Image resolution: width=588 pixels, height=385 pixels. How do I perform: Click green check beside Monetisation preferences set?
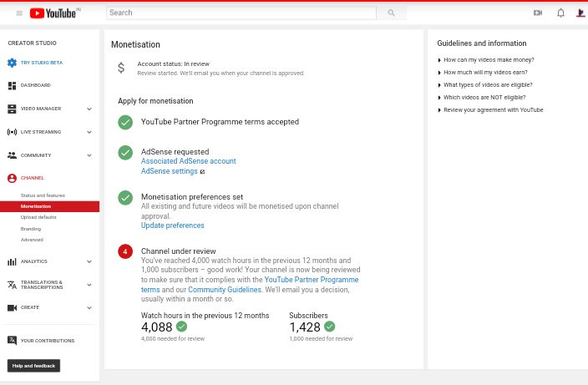point(125,198)
